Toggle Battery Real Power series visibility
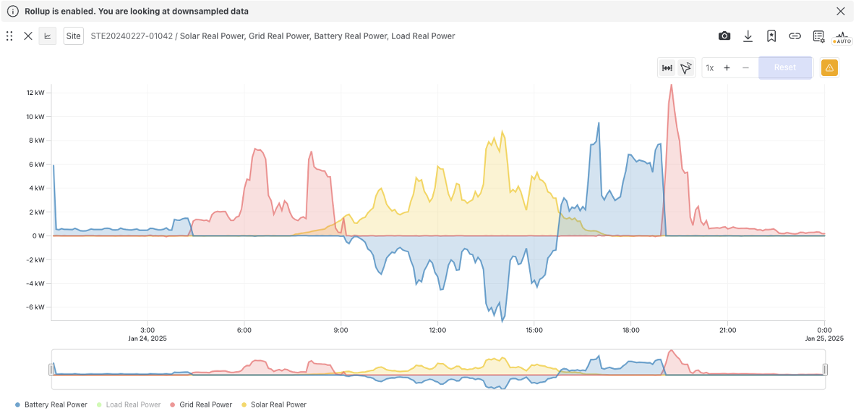The width and height of the screenshot is (856, 416). coord(50,405)
